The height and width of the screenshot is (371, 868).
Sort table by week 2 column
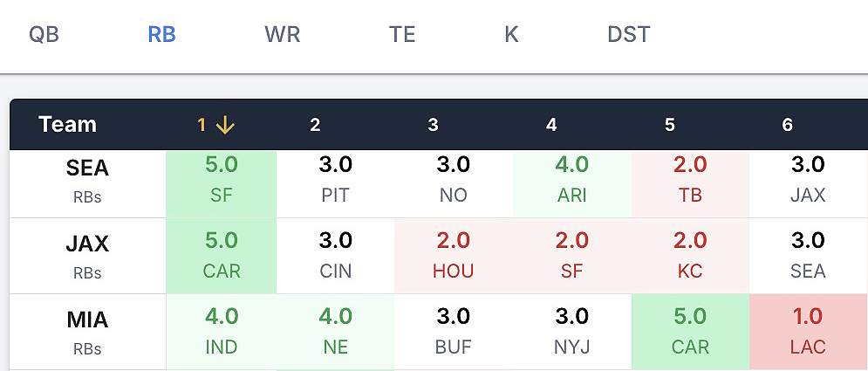point(315,125)
